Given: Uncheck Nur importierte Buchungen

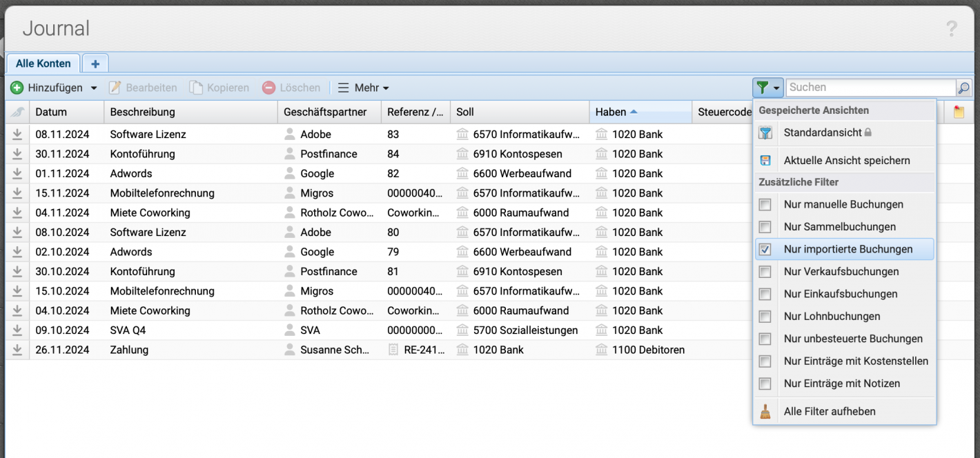Looking at the screenshot, I should 765,250.
